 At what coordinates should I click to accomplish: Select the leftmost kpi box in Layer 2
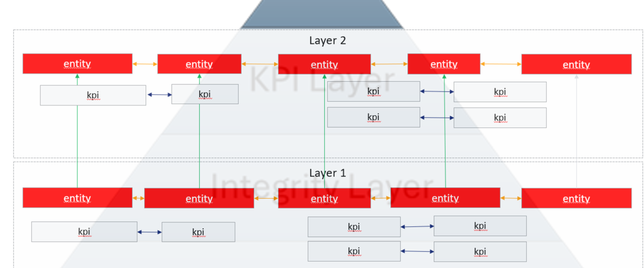93,95
